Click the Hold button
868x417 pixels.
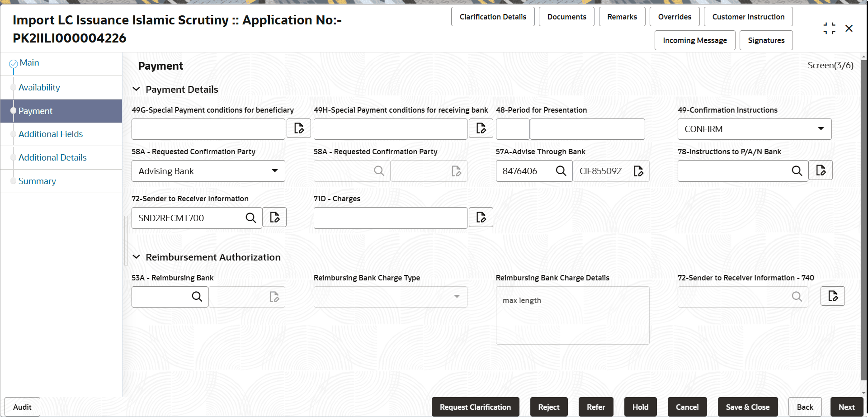pos(640,407)
